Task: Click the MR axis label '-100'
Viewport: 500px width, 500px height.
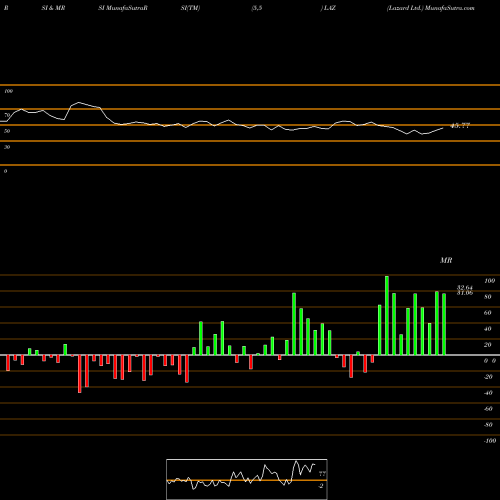Action: point(489,441)
